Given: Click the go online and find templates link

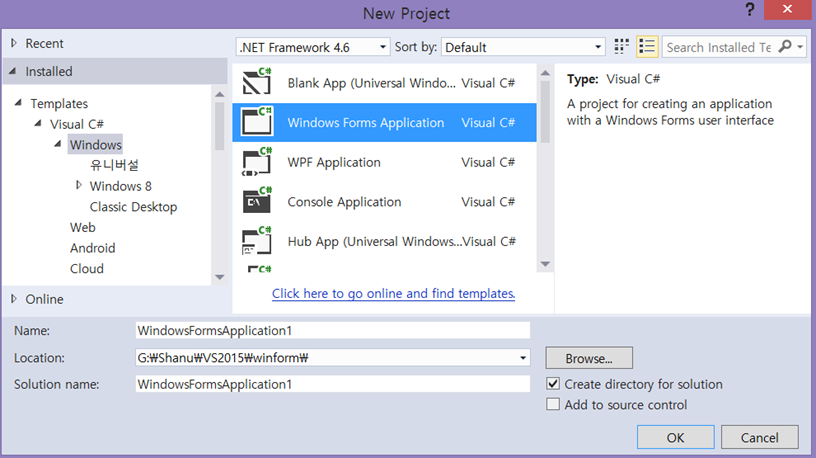Looking at the screenshot, I should (393, 293).
